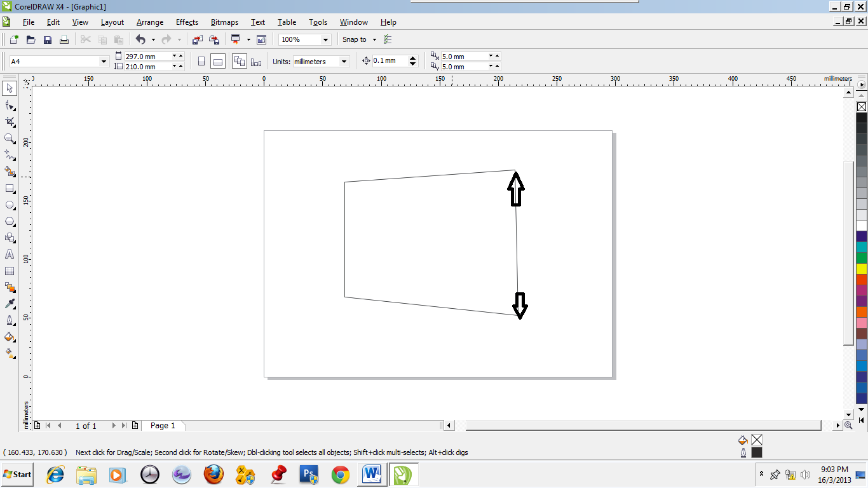The height and width of the screenshot is (488, 868).
Task: Switch to the Page 1 tab
Action: coord(163,426)
